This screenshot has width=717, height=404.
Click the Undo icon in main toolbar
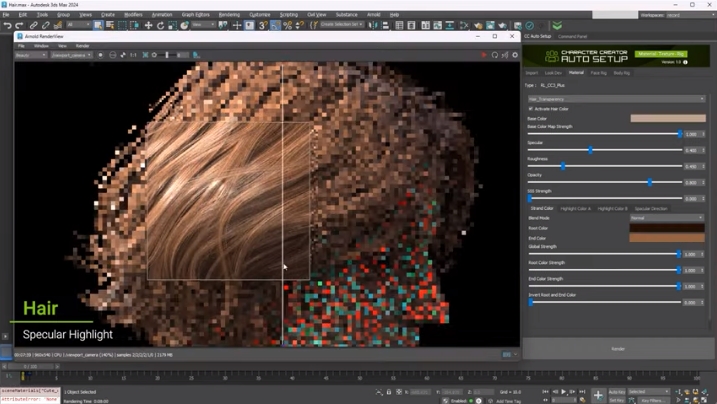pos(7,25)
